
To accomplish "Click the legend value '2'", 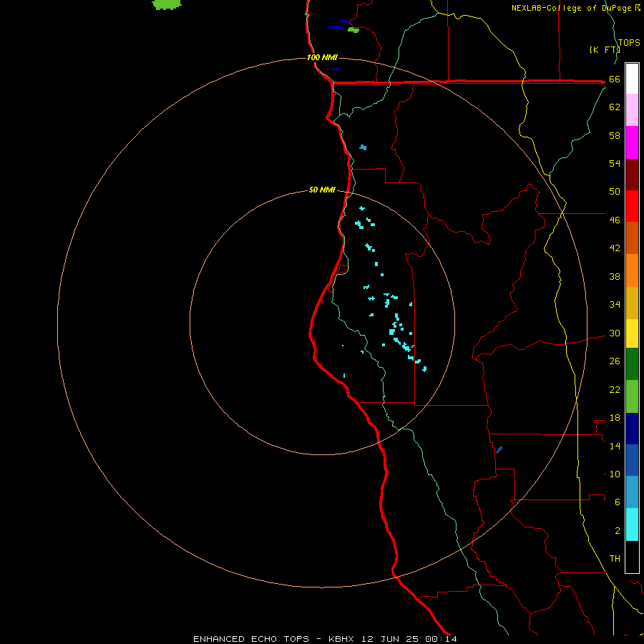I will coord(618,531).
